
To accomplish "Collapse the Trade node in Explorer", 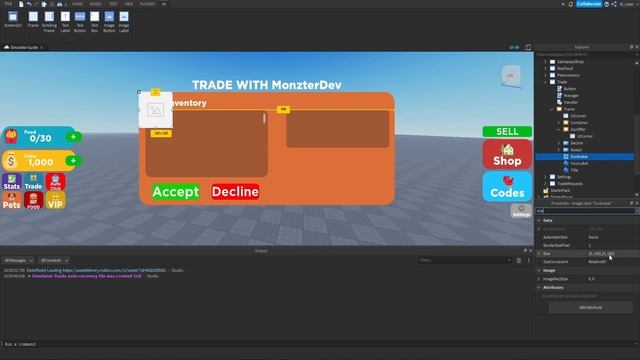I will [545, 82].
